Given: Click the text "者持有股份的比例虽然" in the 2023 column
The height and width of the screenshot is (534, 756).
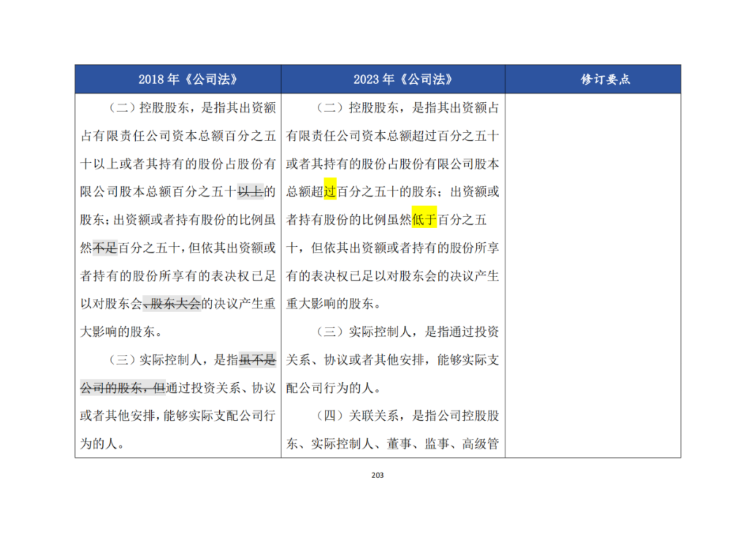Looking at the screenshot, I should pyautogui.click(x=349, y=220).
